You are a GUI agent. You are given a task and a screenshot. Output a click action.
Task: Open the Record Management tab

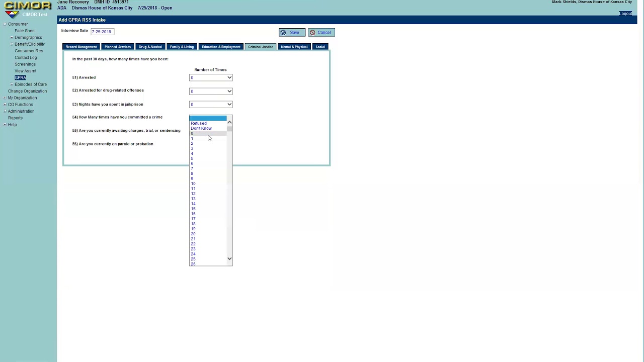pyautogui.click(x=81, y=47)
